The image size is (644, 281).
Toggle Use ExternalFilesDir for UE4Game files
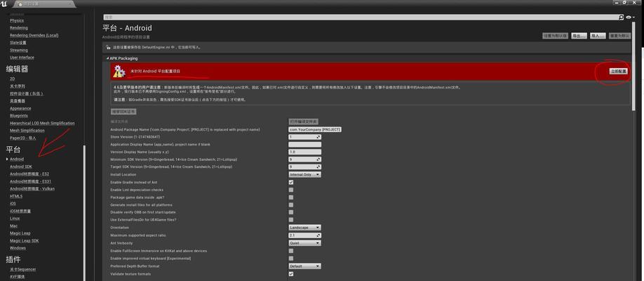coord(291,220)
